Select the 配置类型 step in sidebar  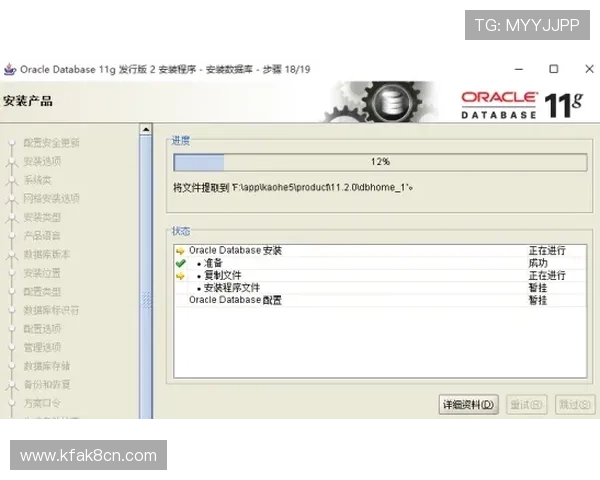pos(42,292)
